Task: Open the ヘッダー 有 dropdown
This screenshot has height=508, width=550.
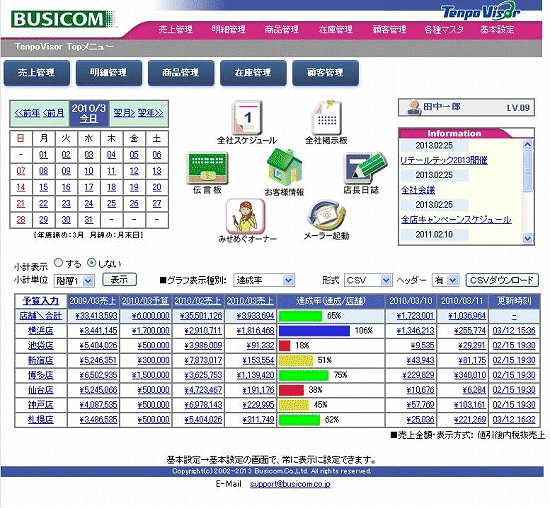Action: point(445,280)
